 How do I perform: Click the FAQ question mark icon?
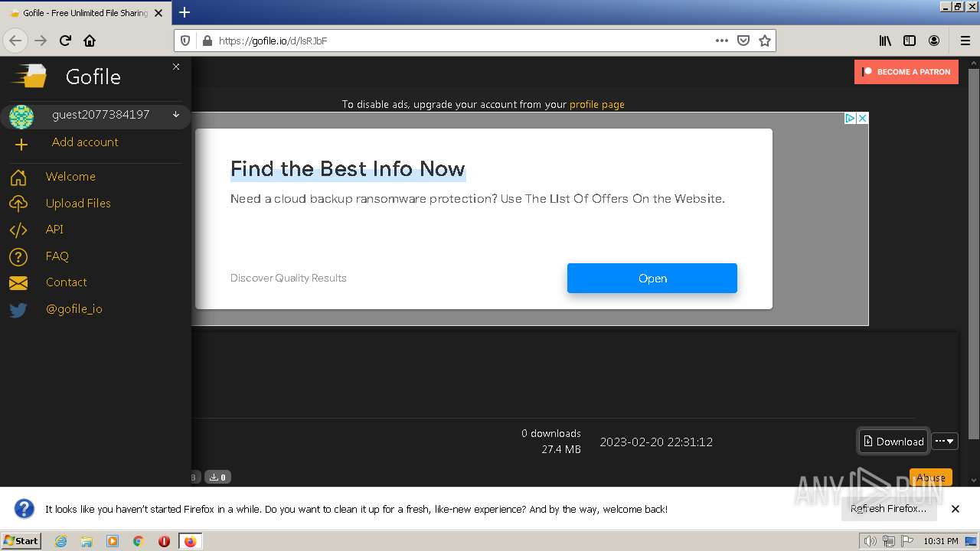point(18,257)
